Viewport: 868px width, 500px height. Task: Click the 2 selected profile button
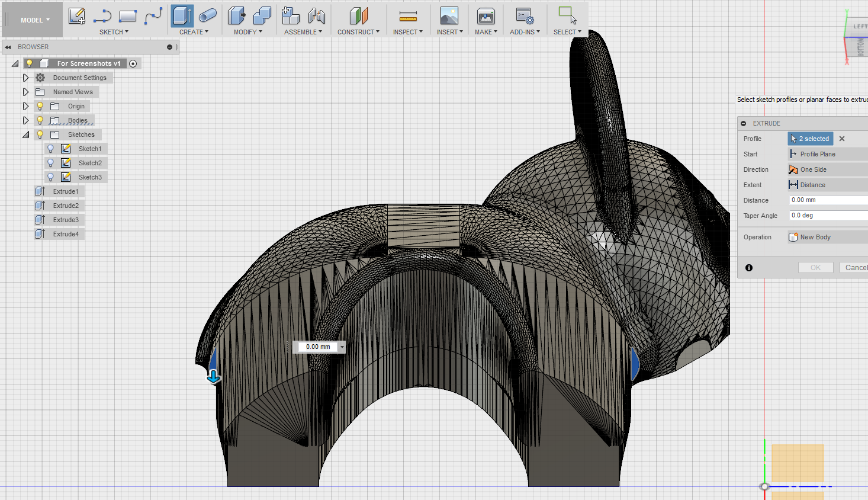811,139
